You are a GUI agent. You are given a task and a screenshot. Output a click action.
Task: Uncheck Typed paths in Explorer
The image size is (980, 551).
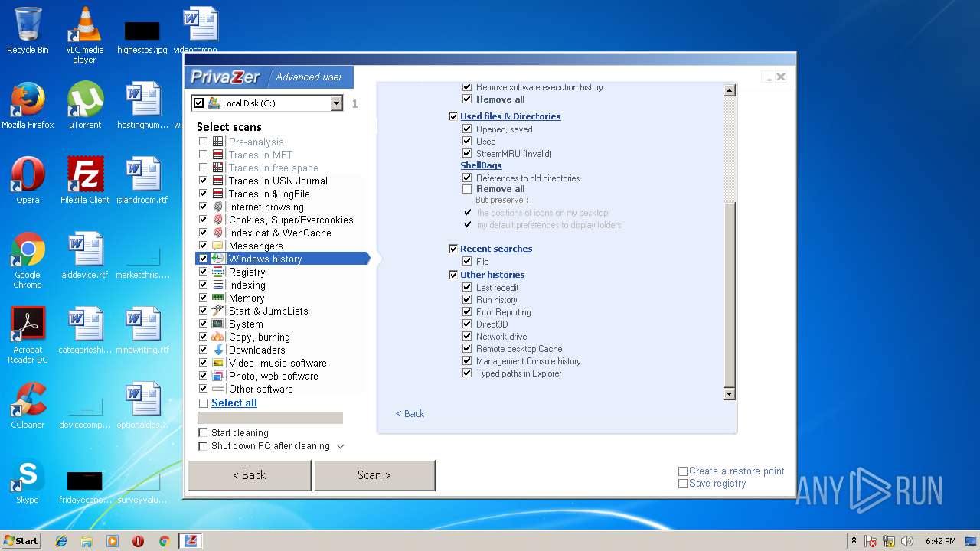tap(467, 373)
